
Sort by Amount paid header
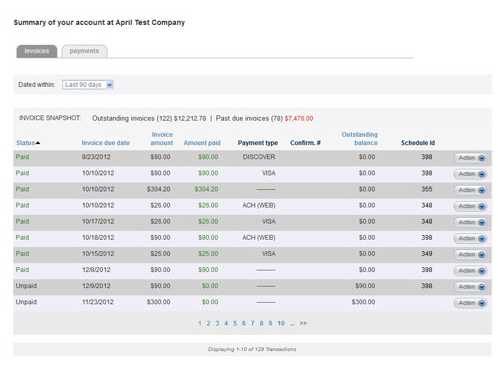click(202, 143)
